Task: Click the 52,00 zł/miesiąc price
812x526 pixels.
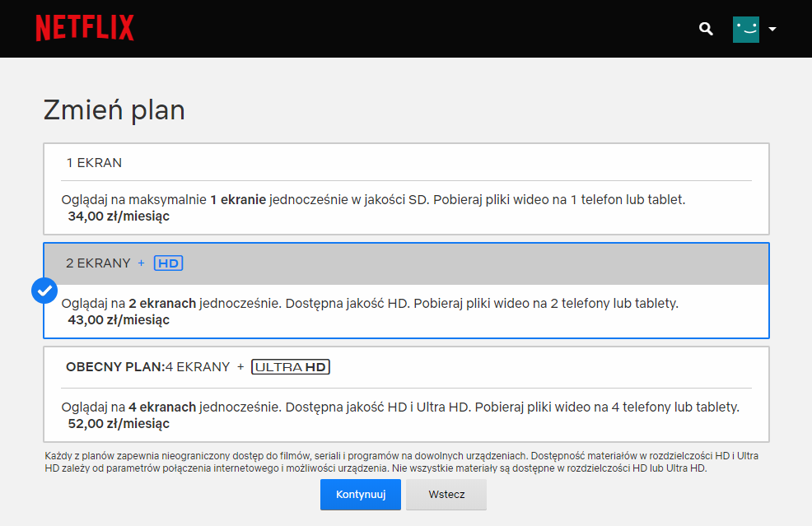Action: coord(119,423)
